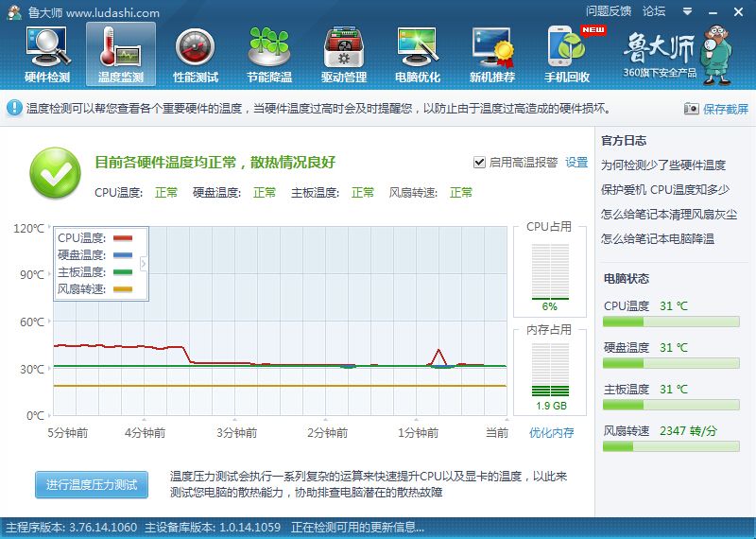Click the 硬盘温度 progress bar in 电脑状态
Image resolution: width=756 pixels, height=539 pixels.
click(x=671, y=363)
